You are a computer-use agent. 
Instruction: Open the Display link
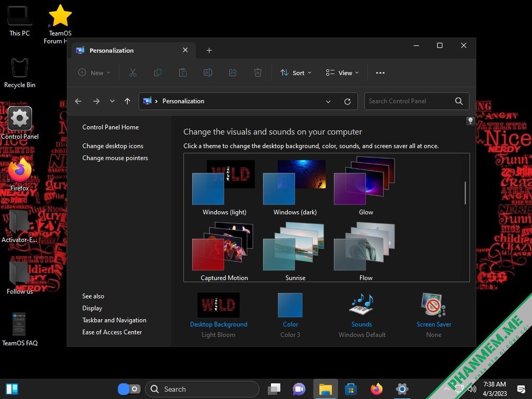pyautogui.click(x=92, y=308)
